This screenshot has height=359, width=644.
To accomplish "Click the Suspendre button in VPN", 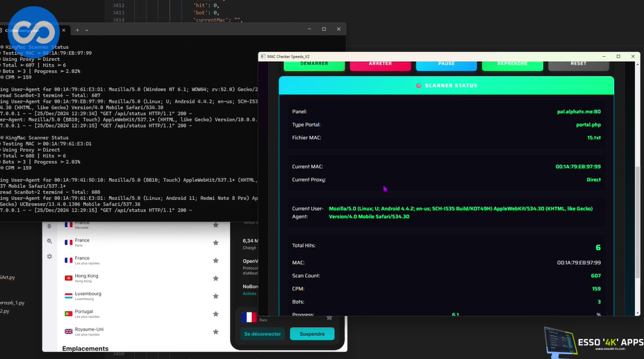I will (x=312, y=334).
